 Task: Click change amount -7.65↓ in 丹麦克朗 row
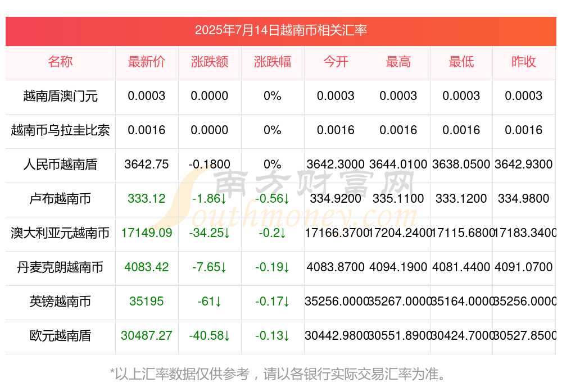coord(209,267)
